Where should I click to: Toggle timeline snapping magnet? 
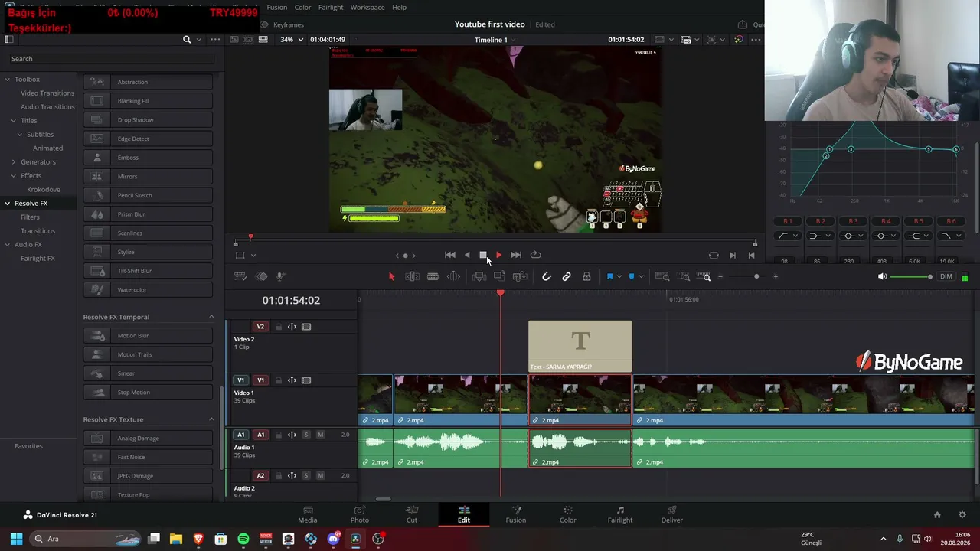547,276
